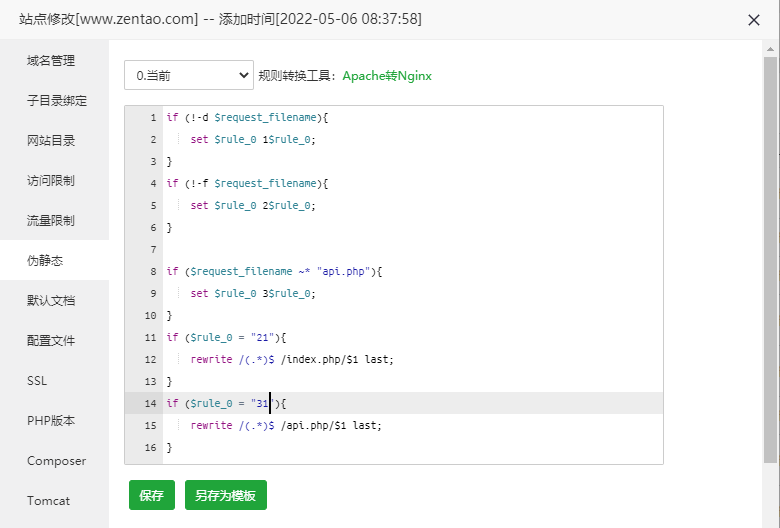
Task: Go to the SSL tab
Action: [x=37, y=380]
